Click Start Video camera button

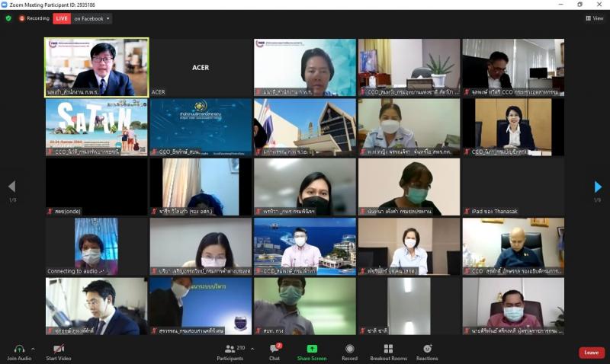pyautogui.click(x=59, y=353)
